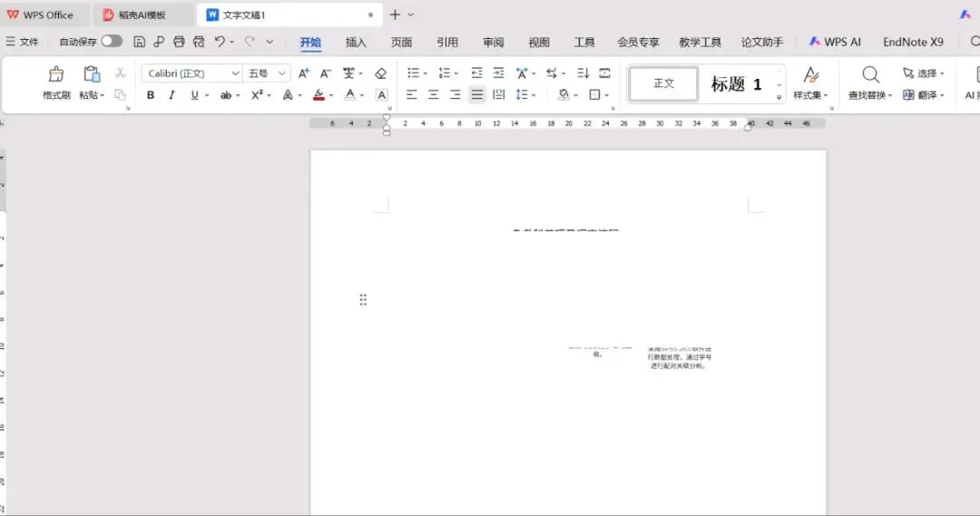The width and height of the screenshot is (980, 516).
Task: Click the paragraph drag handle beside document
Action: coord(363,300)
